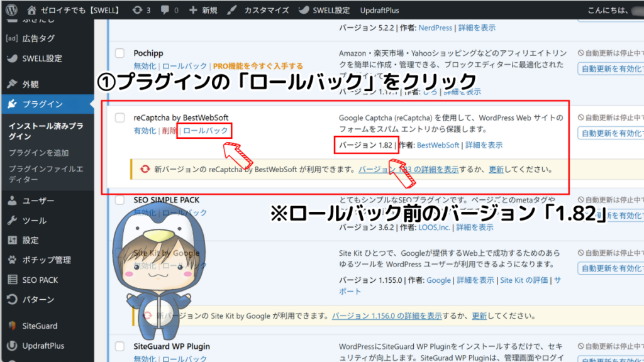The height and width of the screenshot is (362, 644).
Task: Open プラグインファイルエディター submenu item
Action: point(46,174)
